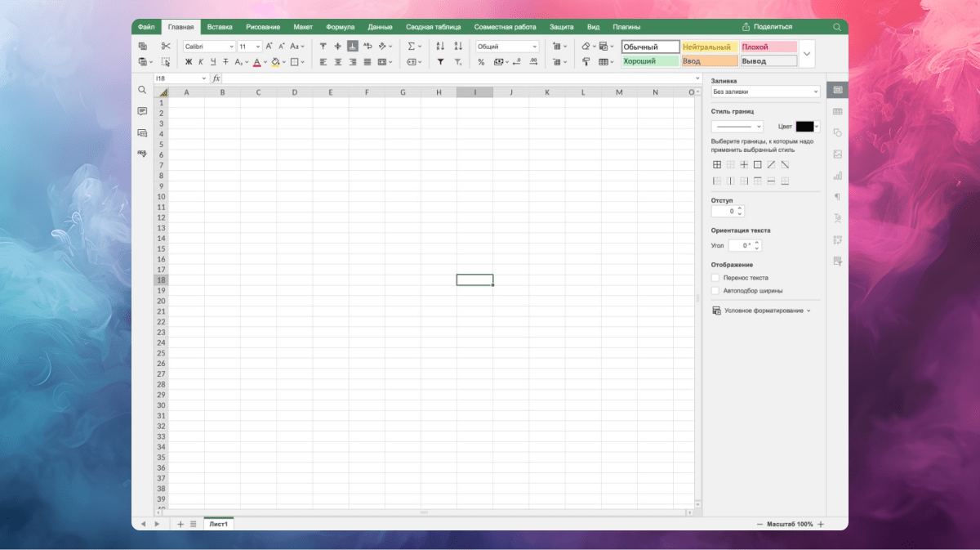The height and width of the screenshot is (550, 980).
Task: Align text to middle icon
Action: coord(338,47)
